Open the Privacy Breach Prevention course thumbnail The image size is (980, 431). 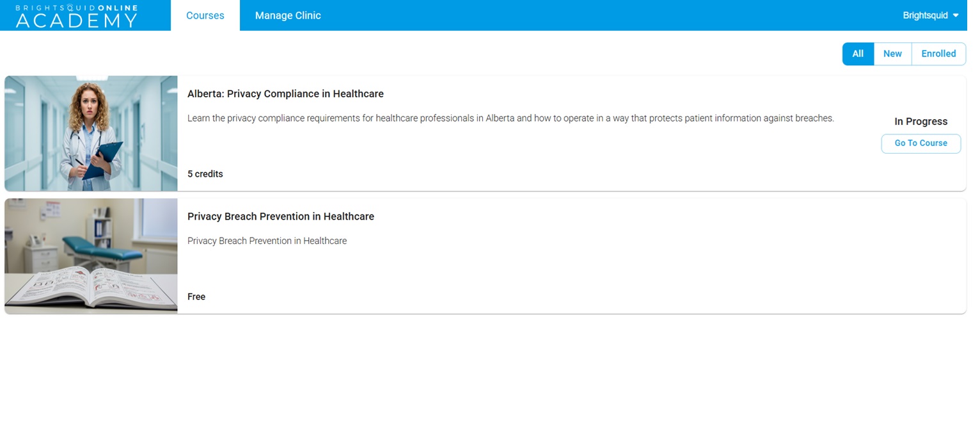91,256
